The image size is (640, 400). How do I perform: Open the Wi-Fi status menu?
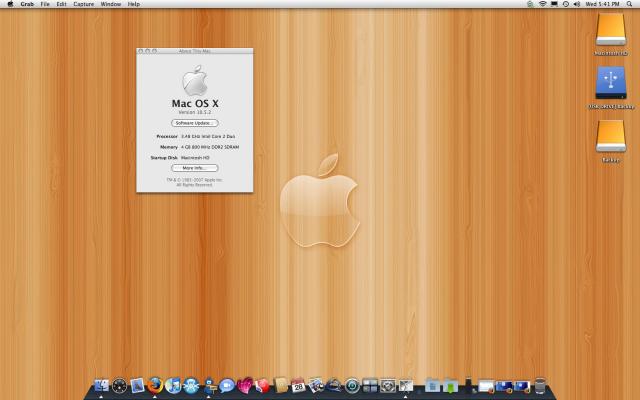point(542,4)
